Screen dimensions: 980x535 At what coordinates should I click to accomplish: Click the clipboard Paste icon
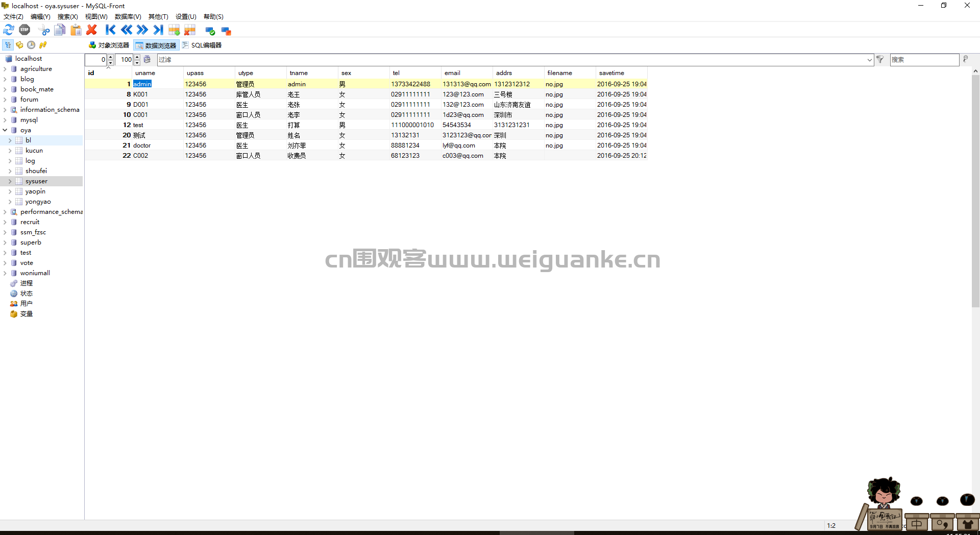coord(76,30)
